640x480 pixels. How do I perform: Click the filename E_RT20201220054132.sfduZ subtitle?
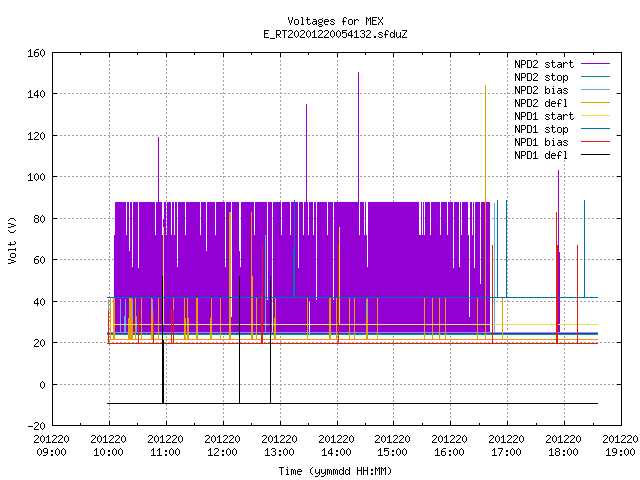(x=335, y=34)
